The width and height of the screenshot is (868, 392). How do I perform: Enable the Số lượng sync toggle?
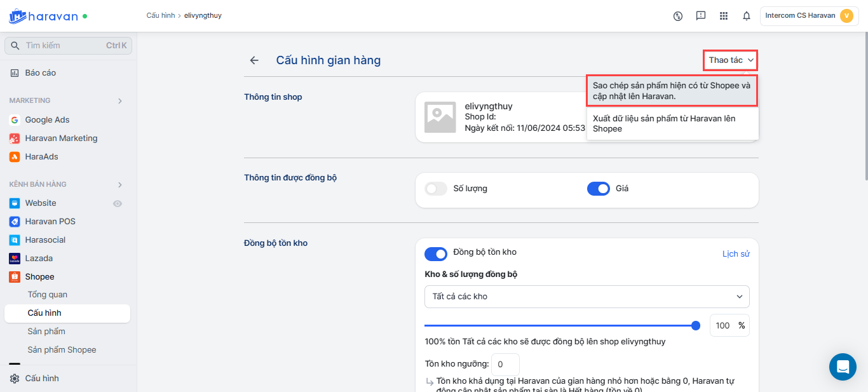click(x=436, y=189)
